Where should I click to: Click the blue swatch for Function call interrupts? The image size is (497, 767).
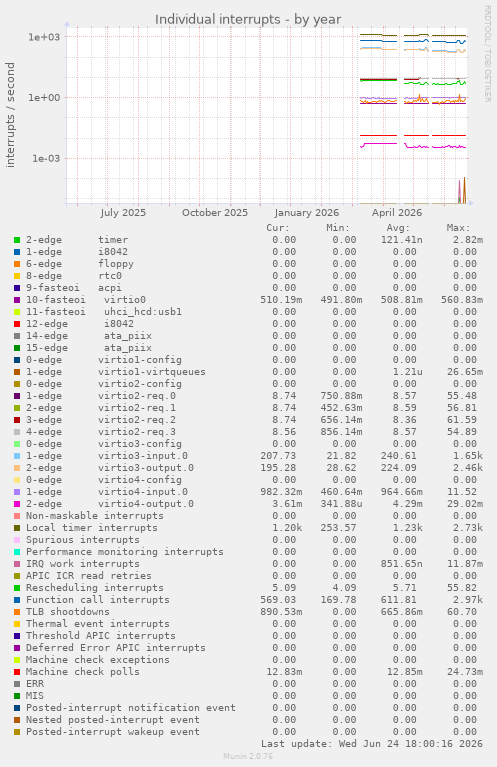click(17, 600)
